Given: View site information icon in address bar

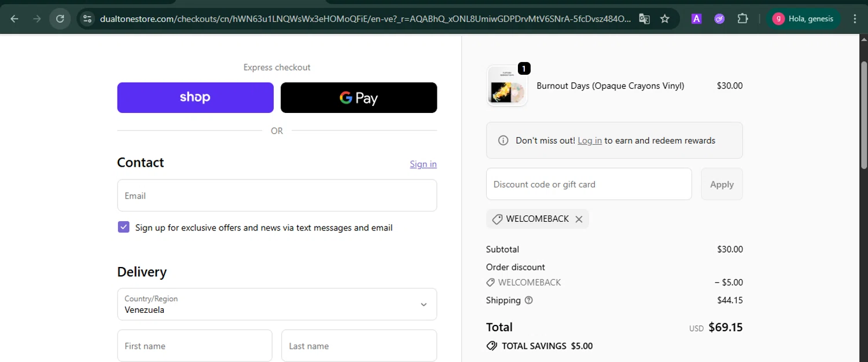Looking at the screenshot, I should pyautogui.click(x=87, y=19).
